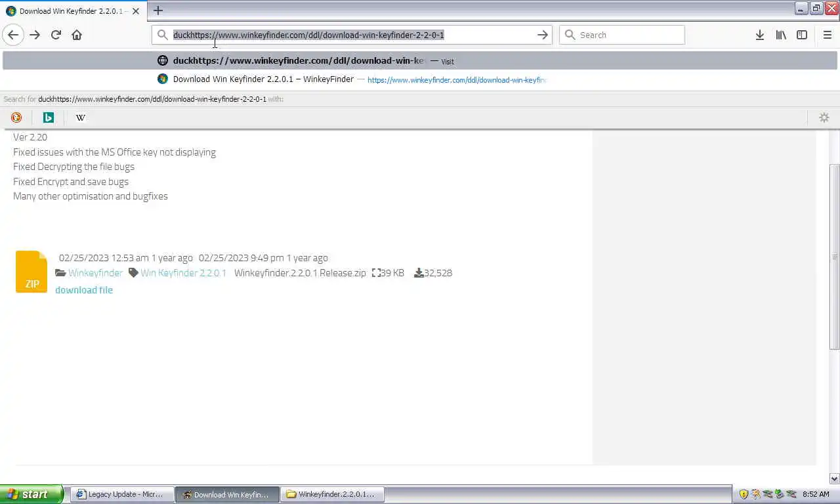Reload the current page
Viewport: 840px width, 504px height.
click(56, 35)
